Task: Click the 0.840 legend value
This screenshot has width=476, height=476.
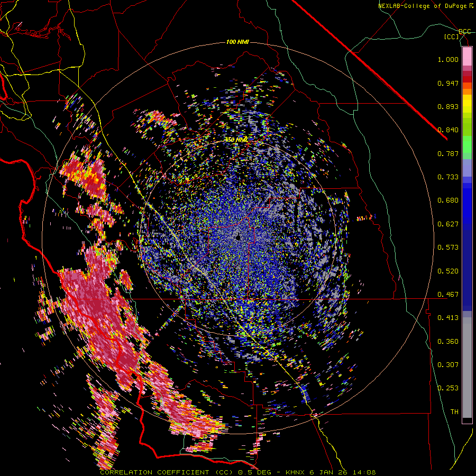Action: (x=448, y=130)
